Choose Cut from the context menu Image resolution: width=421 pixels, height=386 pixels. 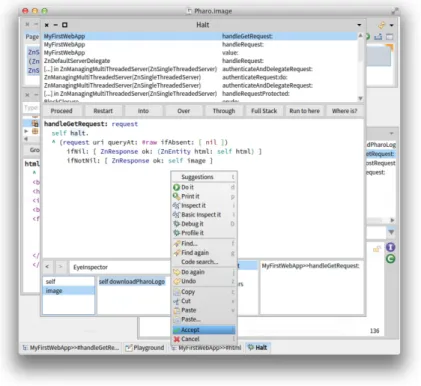[x=204, y=301]
